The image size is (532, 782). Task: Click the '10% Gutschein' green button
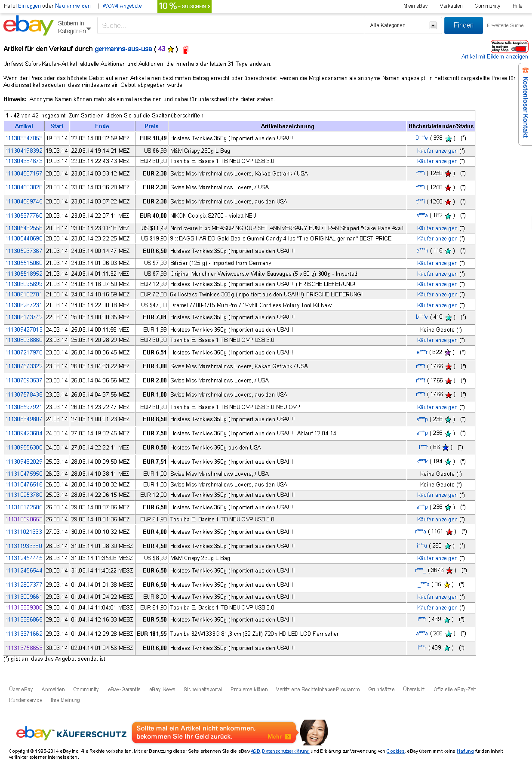point(185,6)
